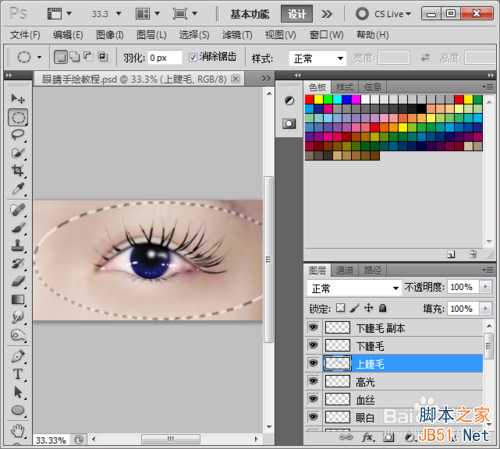This screenshot has height=449, width=500.
Task: Open the 滤镜(T) menu
Action: [237, 35]
